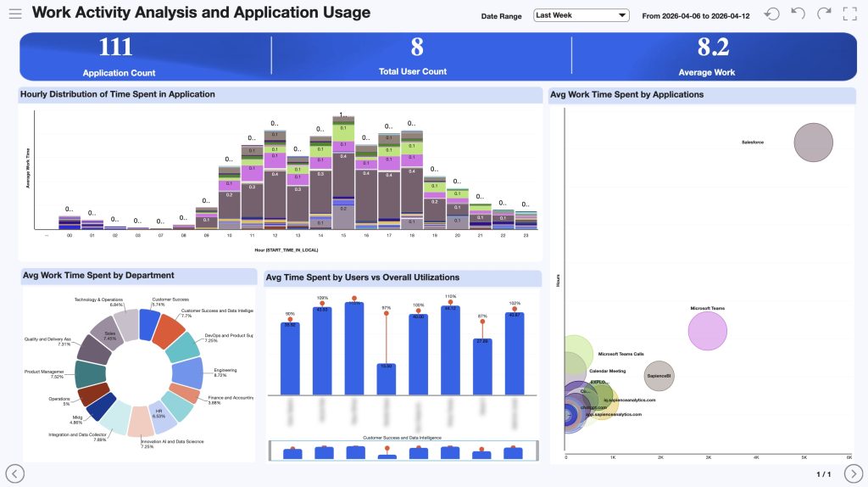Enter fullscreen mode via the expand icon
868x487 pixels.
click(x=849, y=14)
